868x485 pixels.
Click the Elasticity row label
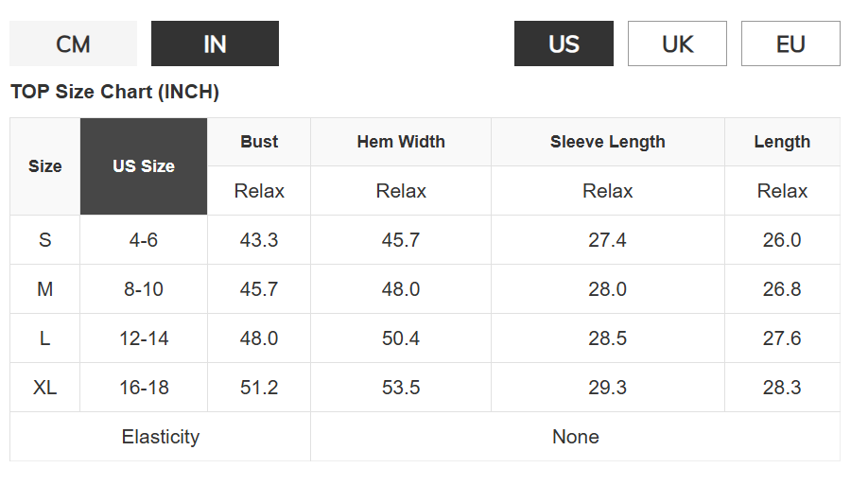click(x=161, y=437)
